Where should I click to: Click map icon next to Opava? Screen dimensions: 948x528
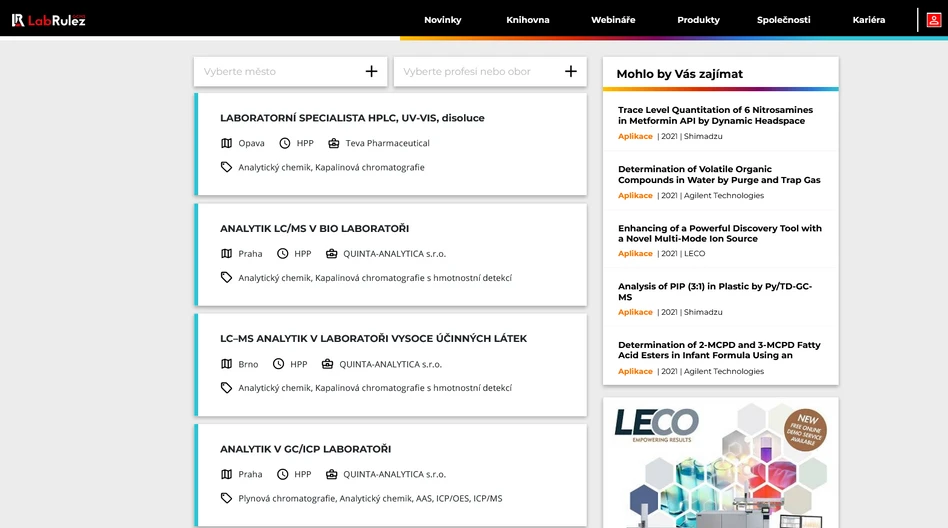227,143
